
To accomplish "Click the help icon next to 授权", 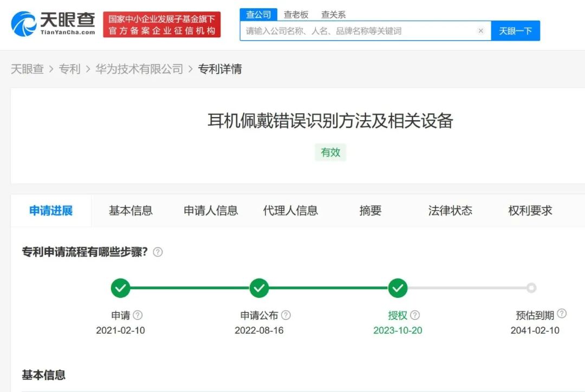I will click(x=415, y=315).
